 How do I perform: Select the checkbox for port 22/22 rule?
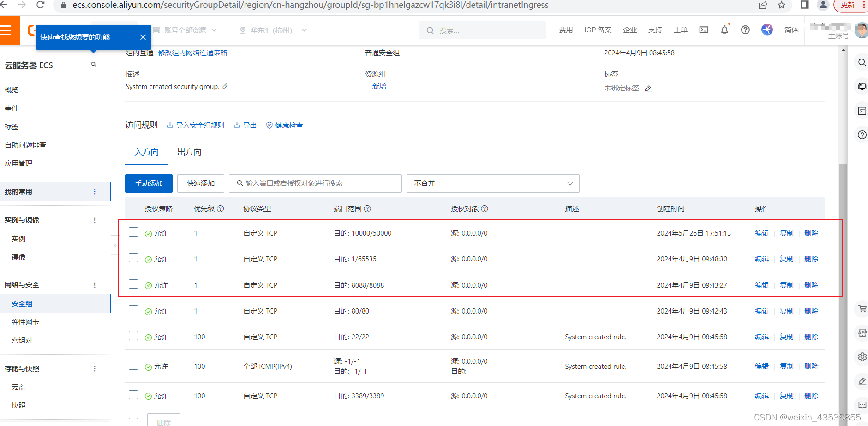pos(133,336)
